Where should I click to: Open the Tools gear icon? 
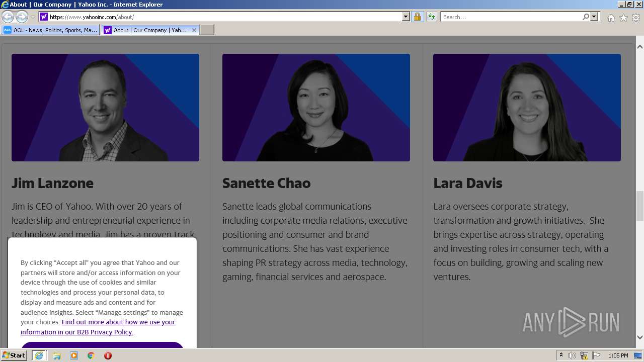636,18
